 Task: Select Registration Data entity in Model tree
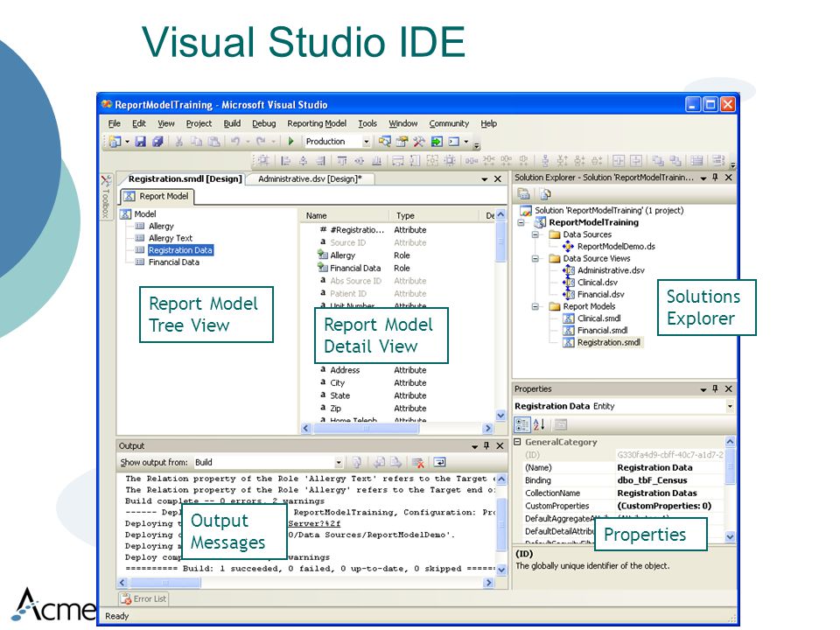coord(180,250)
